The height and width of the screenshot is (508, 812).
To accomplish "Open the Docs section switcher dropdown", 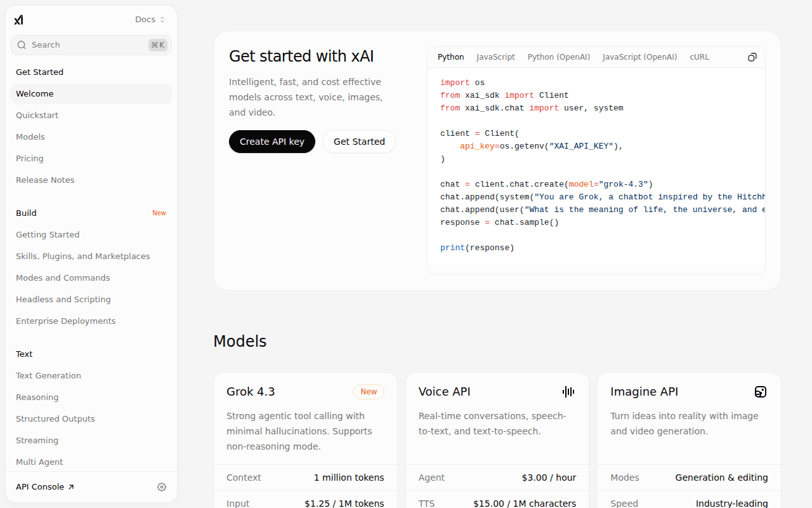I will [150, 20].
